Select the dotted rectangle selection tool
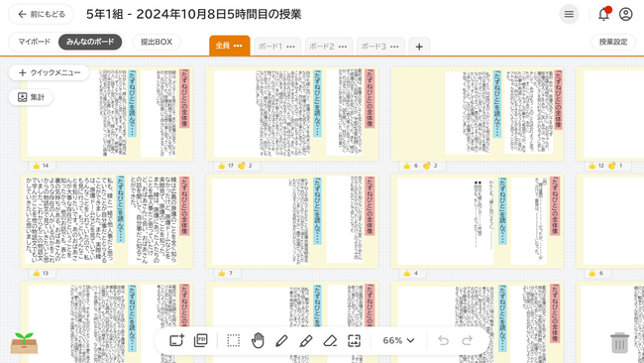The image size is (644, 363). tap(233, 341)
